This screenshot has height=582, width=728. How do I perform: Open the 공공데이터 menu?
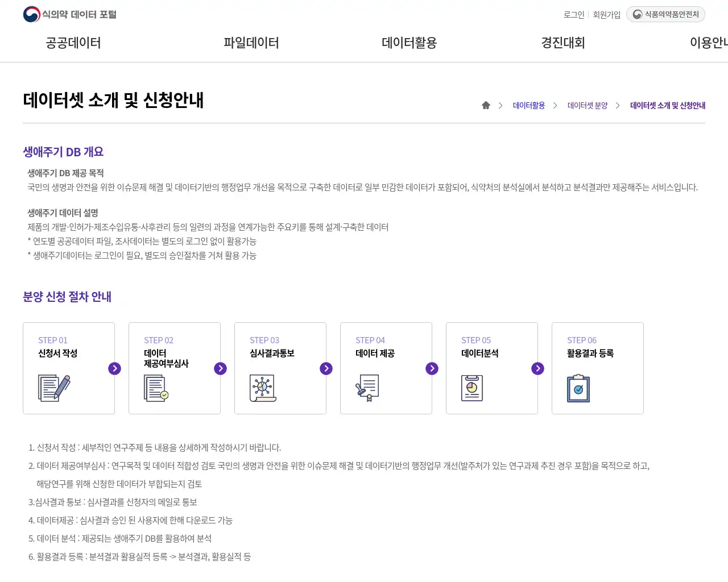pos(73,43)
